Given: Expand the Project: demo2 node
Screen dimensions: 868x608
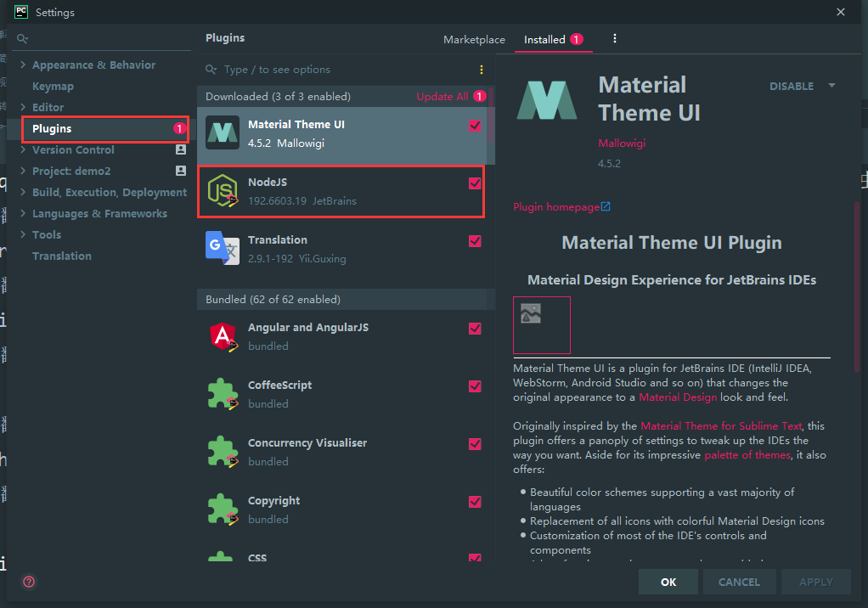Looking at the screenshot, I should [x=23, y=171].
